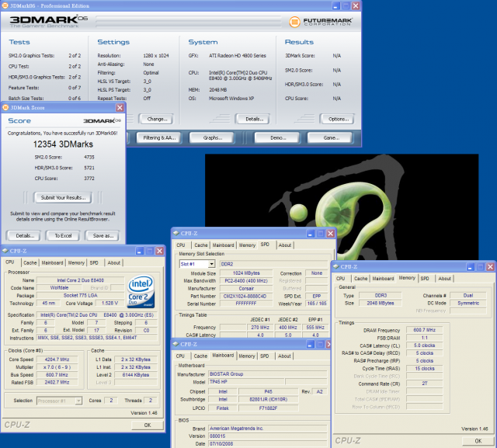This screenshot has height=448, width=497.
Task: Click the Part Number CM2X1024-8888C4D field
Action: click(x=245, y=297)
